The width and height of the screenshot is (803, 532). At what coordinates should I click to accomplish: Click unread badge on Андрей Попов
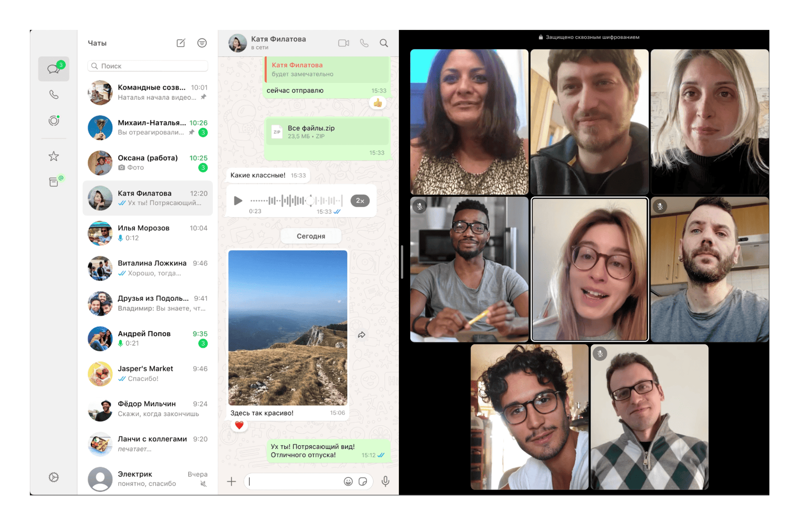pos(203,343)
